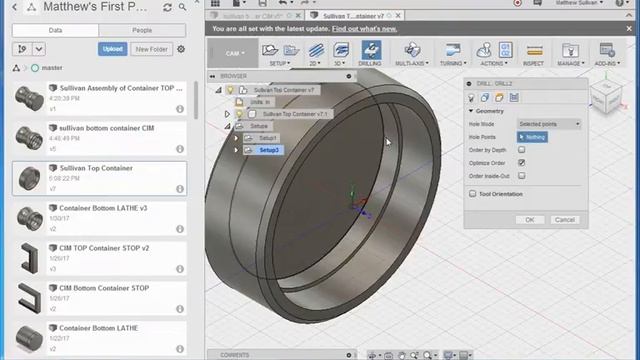Click the Manage tool library icon
The width and height of the screenshot is (640, 360).
tap(570, 51)
